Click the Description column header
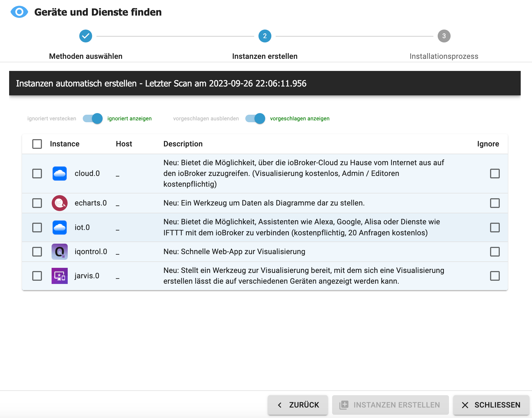Screen dimensions: 532x418 pos(183,144)
